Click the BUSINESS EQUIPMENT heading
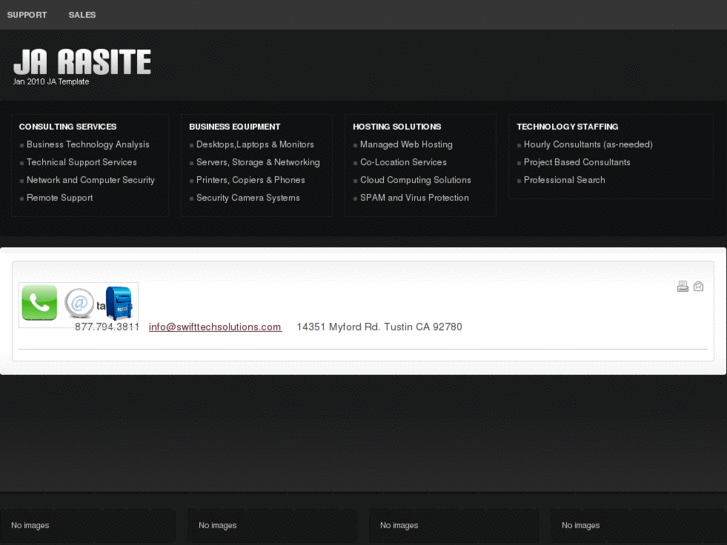This screenshot has width=727, height=545. (x=235, y=127)
